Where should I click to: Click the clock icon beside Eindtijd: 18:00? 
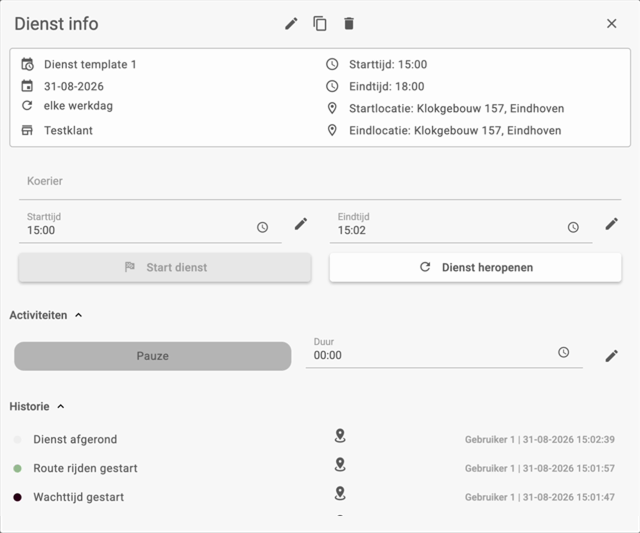point(332,86)
